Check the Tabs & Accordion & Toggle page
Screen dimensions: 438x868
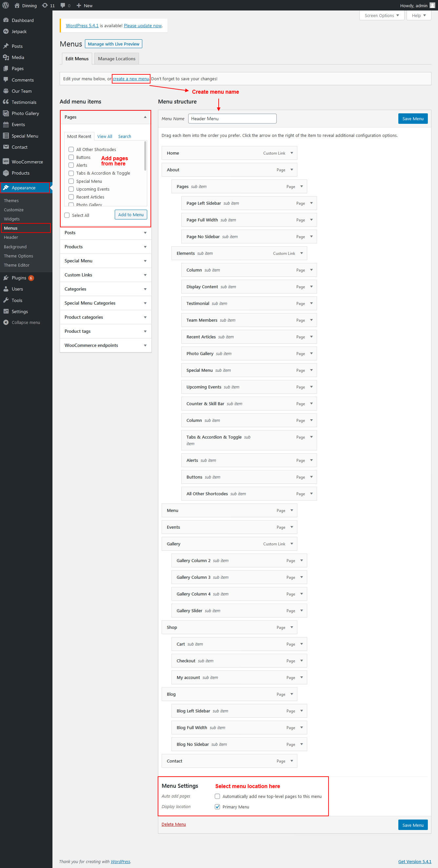pyautogui.click(x=71, y=173)
